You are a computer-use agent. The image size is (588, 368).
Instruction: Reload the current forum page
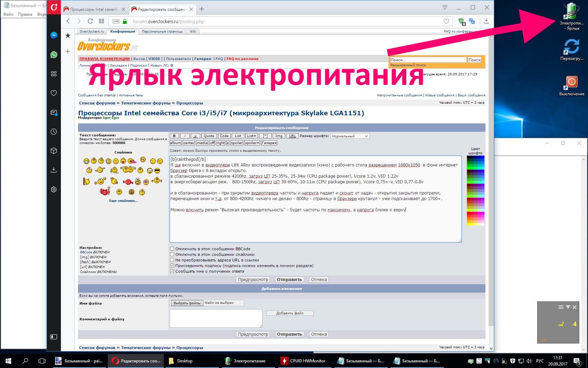pos(90,21)
